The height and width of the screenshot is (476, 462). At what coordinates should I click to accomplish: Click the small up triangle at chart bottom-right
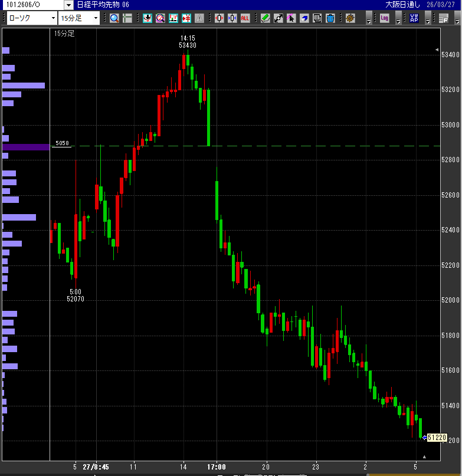point(424,457)
